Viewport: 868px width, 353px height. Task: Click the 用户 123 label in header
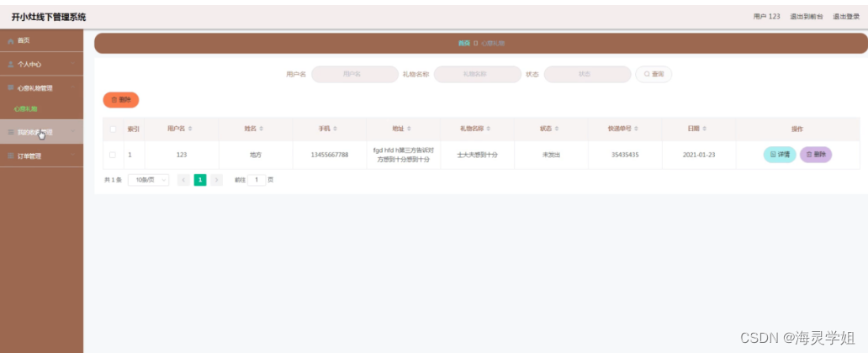pyautogui.click(x=767, y=17)
